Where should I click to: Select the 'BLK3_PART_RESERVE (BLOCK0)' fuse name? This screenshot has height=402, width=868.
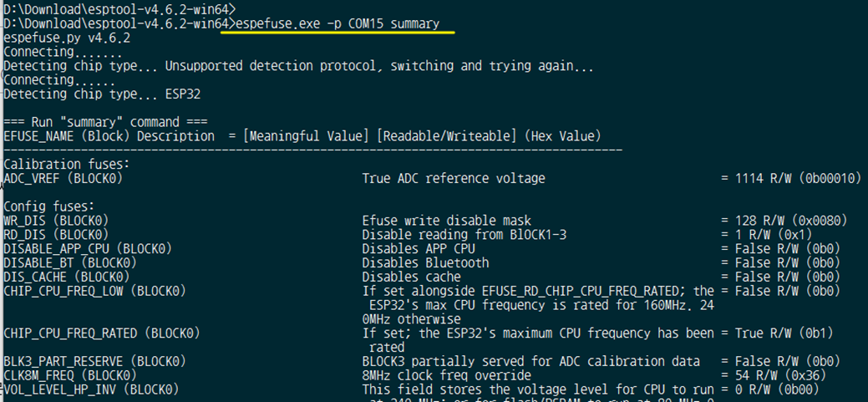click(x=94, y=361)
